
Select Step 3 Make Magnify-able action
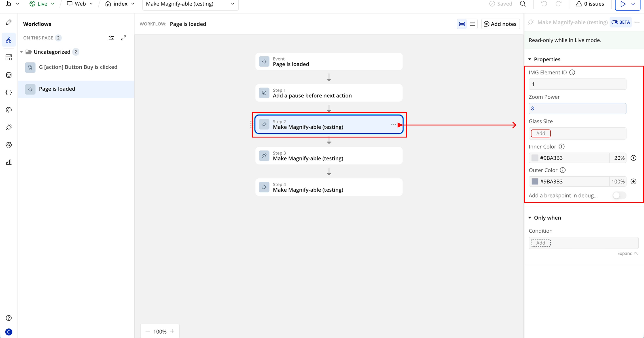(x=329, y=156)
